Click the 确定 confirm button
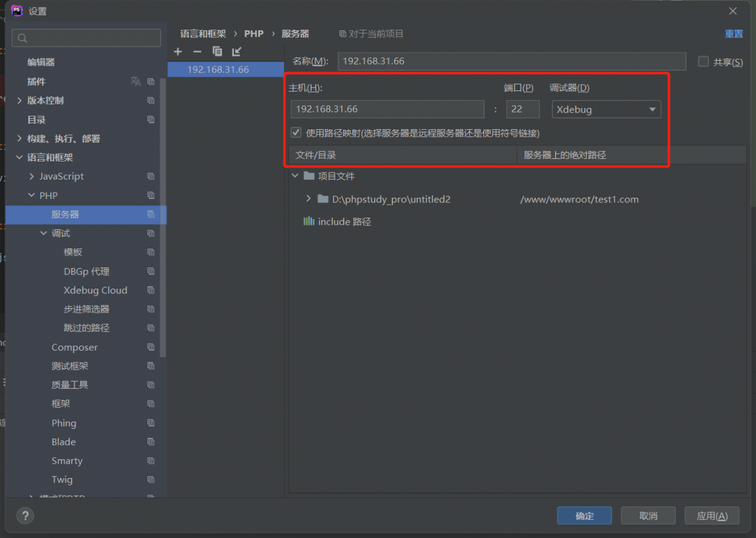This screenshot has width=756, height=538. [x=584, y=515]
